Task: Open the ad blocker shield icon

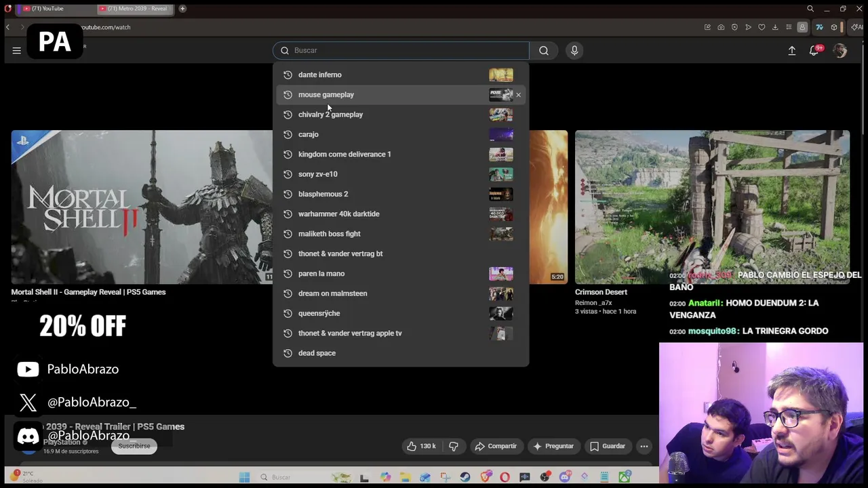Action: [x=734, y=27]
